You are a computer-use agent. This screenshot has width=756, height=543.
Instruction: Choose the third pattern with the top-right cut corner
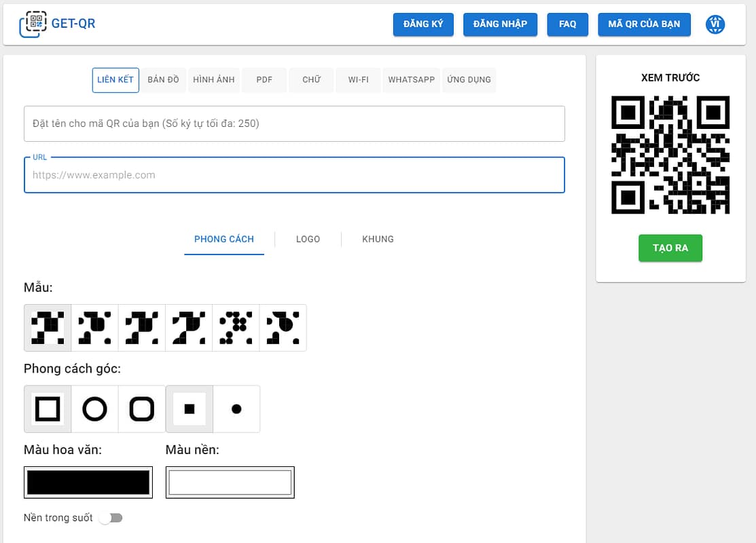coord(142,328)
